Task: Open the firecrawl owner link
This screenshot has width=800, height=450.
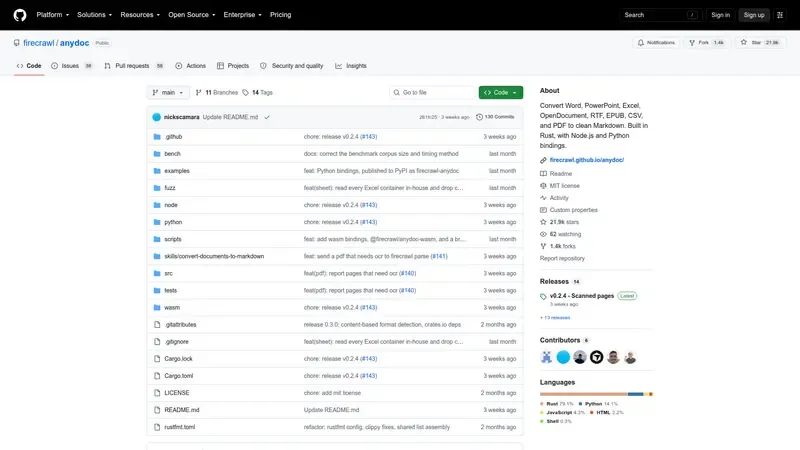Action: point(38,43)
